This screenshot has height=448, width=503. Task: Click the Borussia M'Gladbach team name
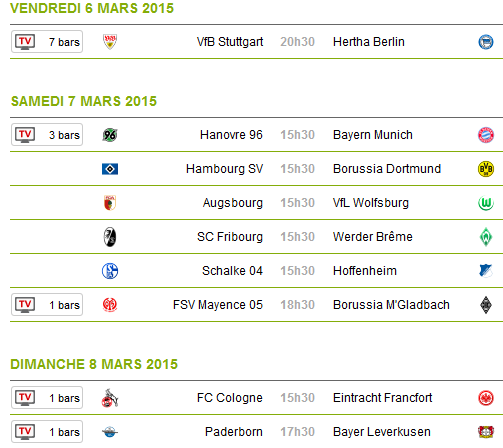391,305
